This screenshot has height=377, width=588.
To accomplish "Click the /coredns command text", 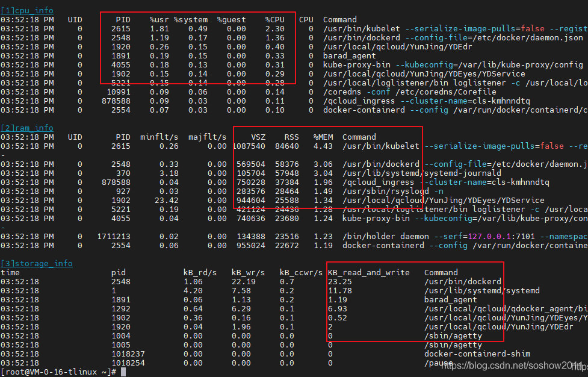I will 342,92.
